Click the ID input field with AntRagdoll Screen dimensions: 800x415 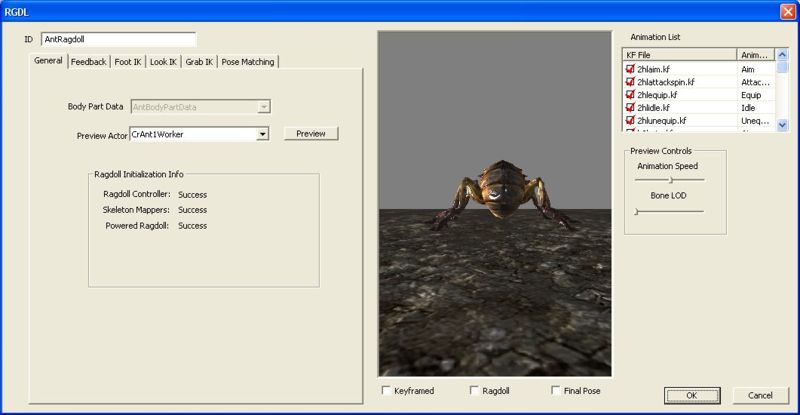click(x=118, y=39)
